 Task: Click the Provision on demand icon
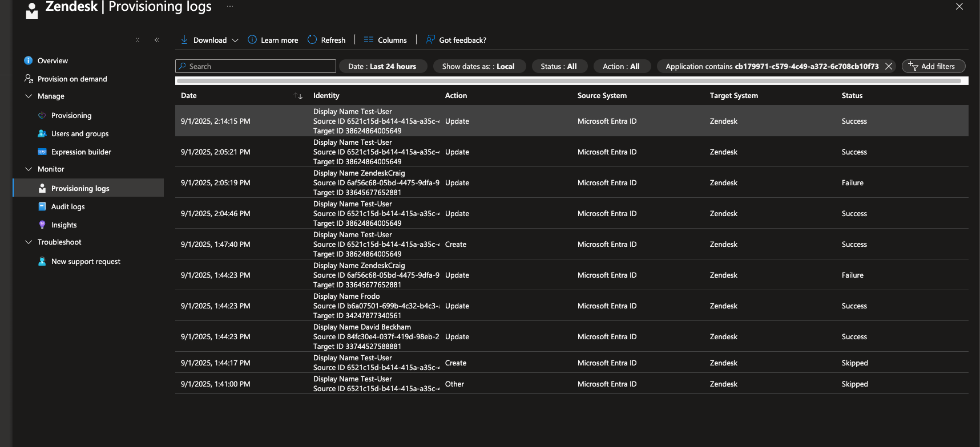click(x=29, y=79)
